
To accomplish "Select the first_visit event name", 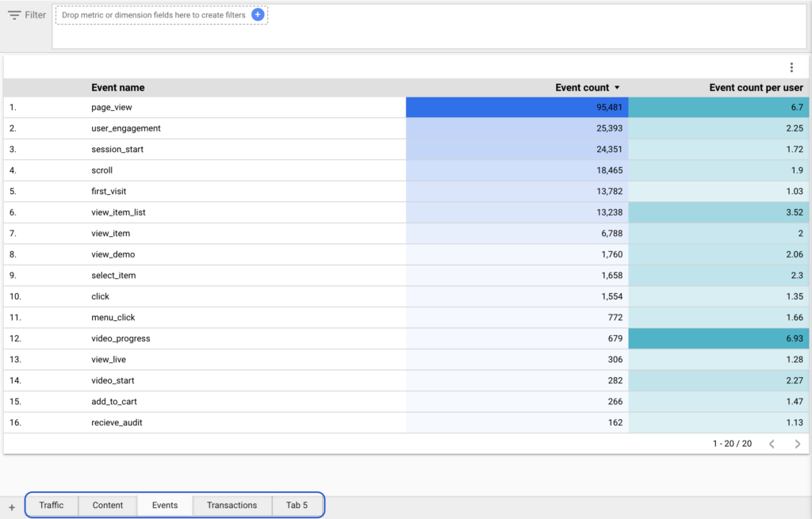I will click(109, 192).
